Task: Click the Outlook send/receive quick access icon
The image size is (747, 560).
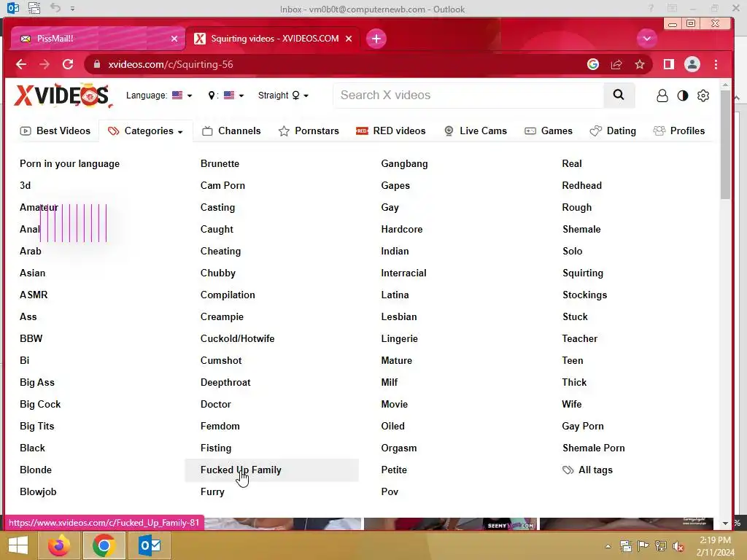Action: click(x=34, y=7)
